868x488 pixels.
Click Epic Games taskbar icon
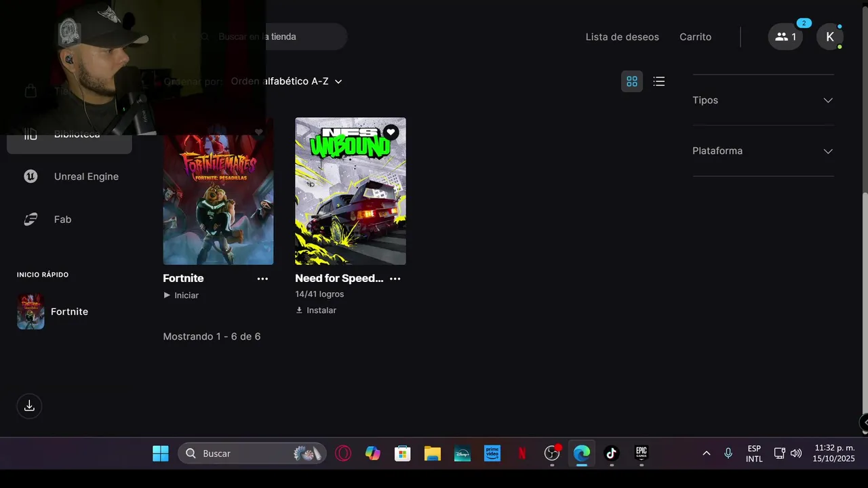642,453
